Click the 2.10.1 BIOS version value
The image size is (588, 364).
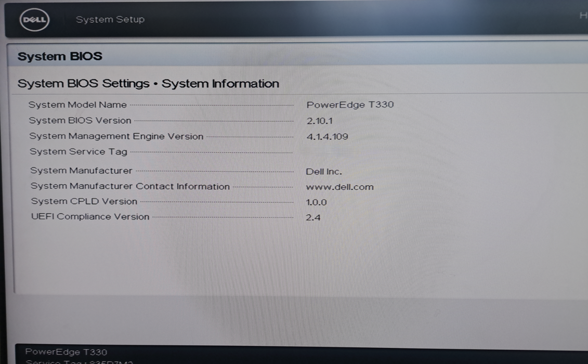click(320, 121)
